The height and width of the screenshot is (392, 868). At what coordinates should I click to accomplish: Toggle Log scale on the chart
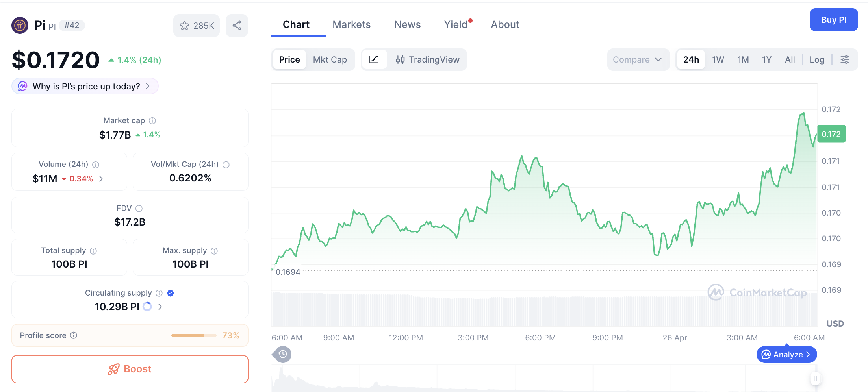(817, 59)
